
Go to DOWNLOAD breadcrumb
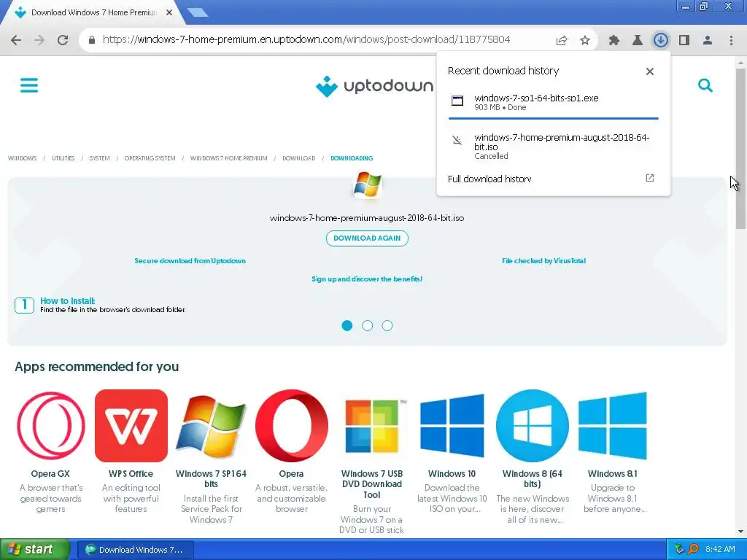coord(298,158)
